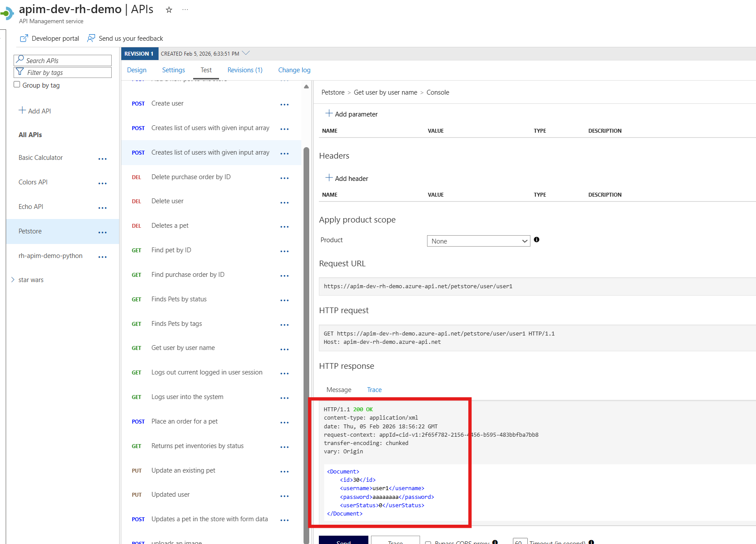
Task: Open more options for Find pet by ID
Action: (x=285, y=251)
